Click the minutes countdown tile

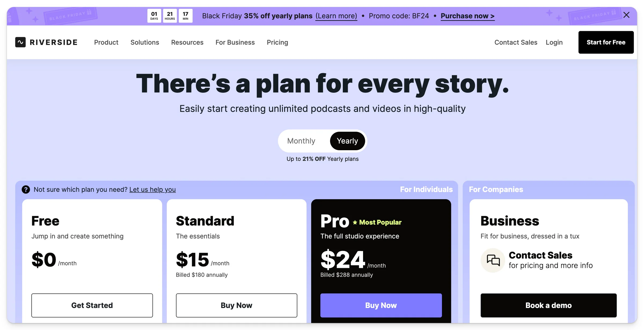(x=185, y=16)
